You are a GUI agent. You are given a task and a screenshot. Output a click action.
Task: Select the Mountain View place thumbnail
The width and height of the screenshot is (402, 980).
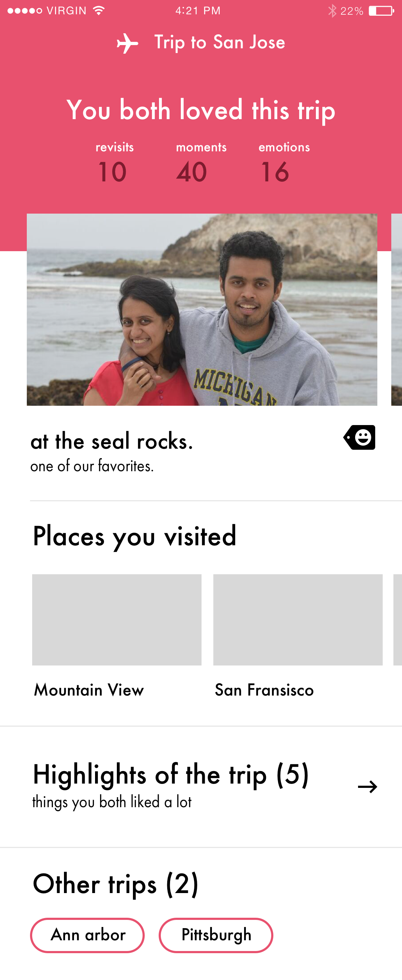[x=116, y=619]
